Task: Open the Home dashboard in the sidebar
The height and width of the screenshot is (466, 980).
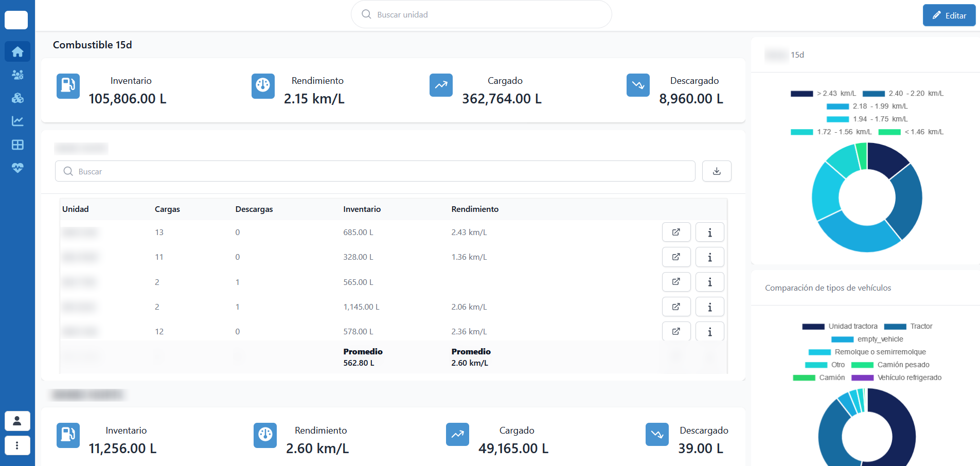Action: point(17,51)
